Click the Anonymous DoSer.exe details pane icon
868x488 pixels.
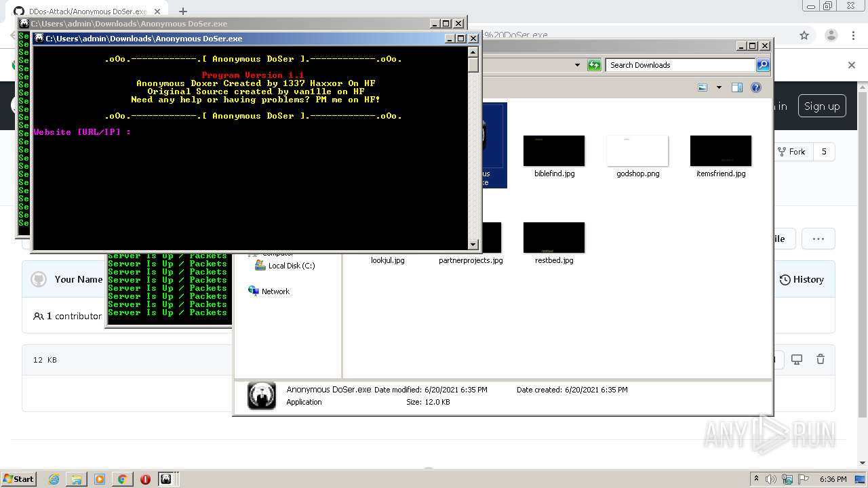click(262, 396)
